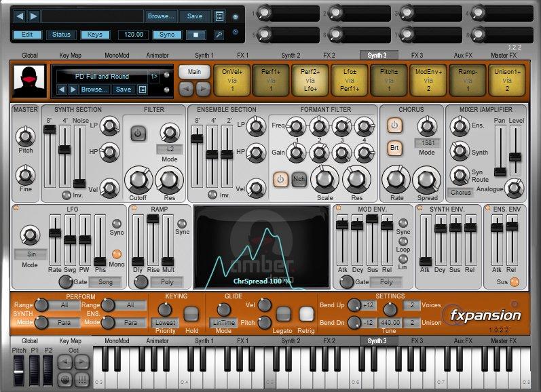The image size is (541, 392).
Task: Open the Synth Mode Para selector
Action: (64, 323)
